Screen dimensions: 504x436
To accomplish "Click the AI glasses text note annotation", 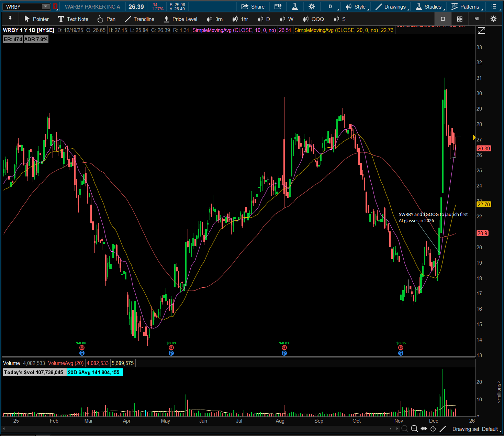I will pyautogui.click(x=433, y=217).
